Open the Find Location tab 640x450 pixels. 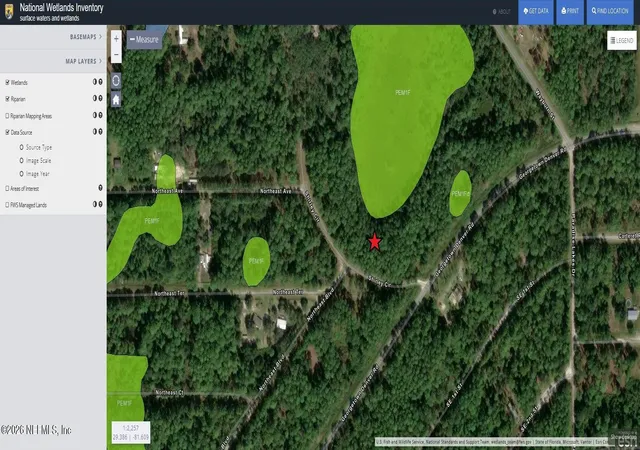(610, 11)
